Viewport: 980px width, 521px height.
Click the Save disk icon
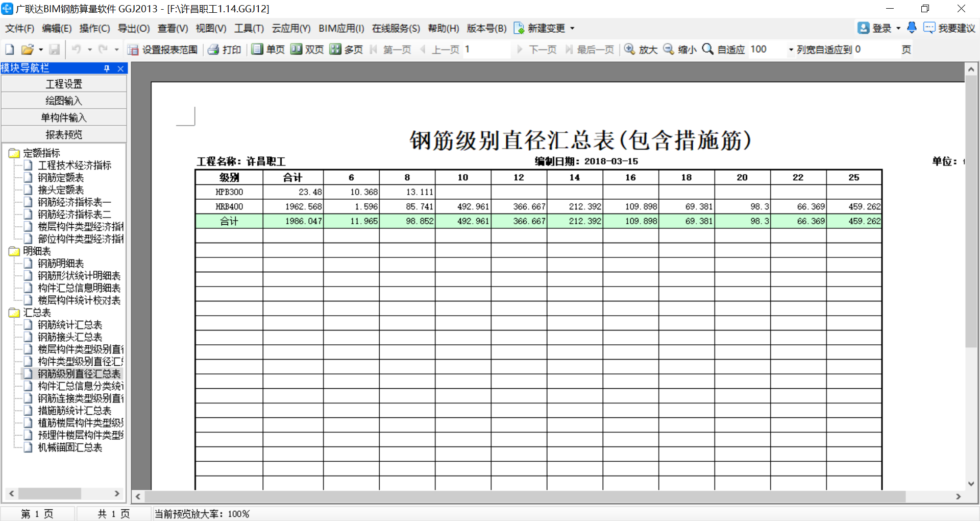pos(55,50)
